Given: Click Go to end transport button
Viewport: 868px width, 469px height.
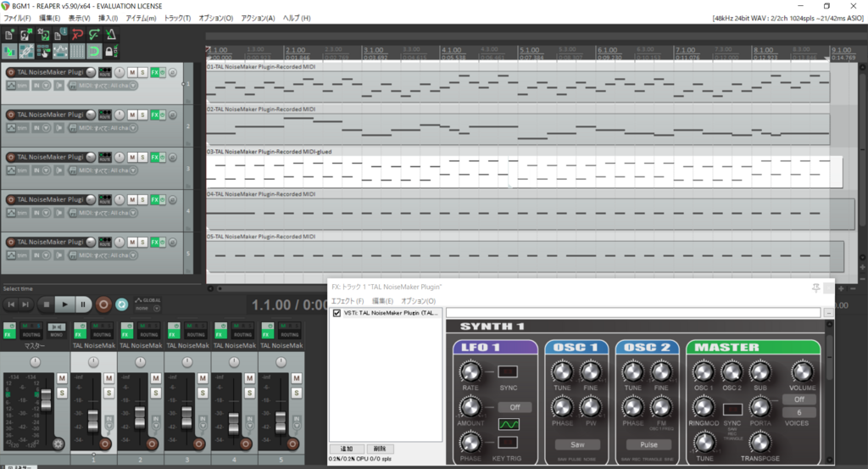Looking at the screenshot, I should coord(25,304).
